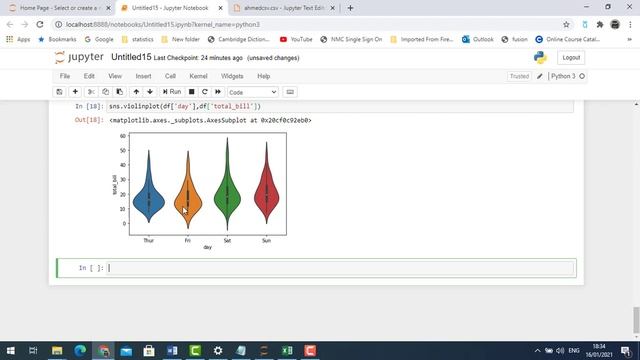Image resolution: width=640 pixels, height=360 pixels.
Task: Open the Help menu
Action: 264,76
